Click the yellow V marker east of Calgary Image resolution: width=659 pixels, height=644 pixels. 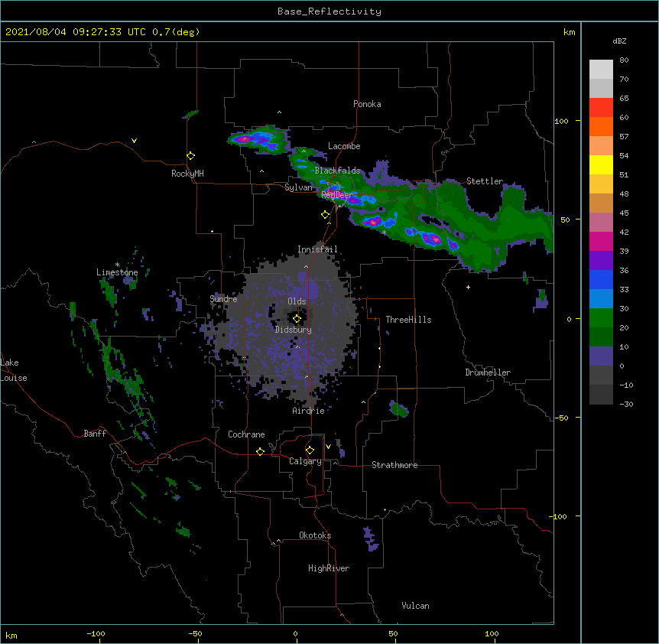pos(328,447)
